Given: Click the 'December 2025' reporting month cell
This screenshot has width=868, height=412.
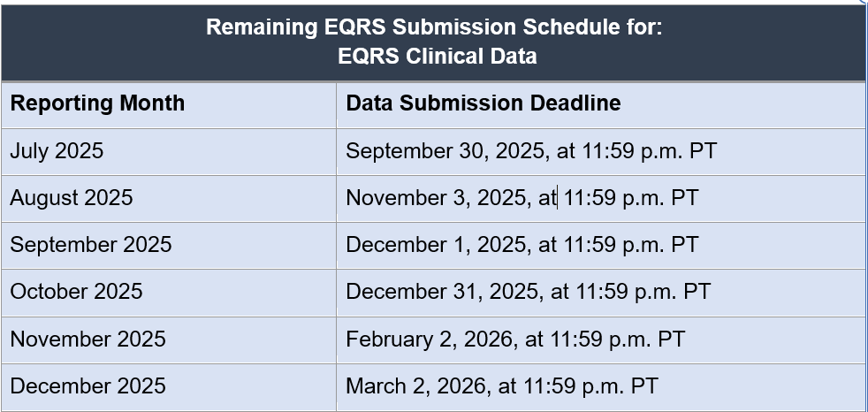Looking at the screenshot, I should (x=88, y=385).
